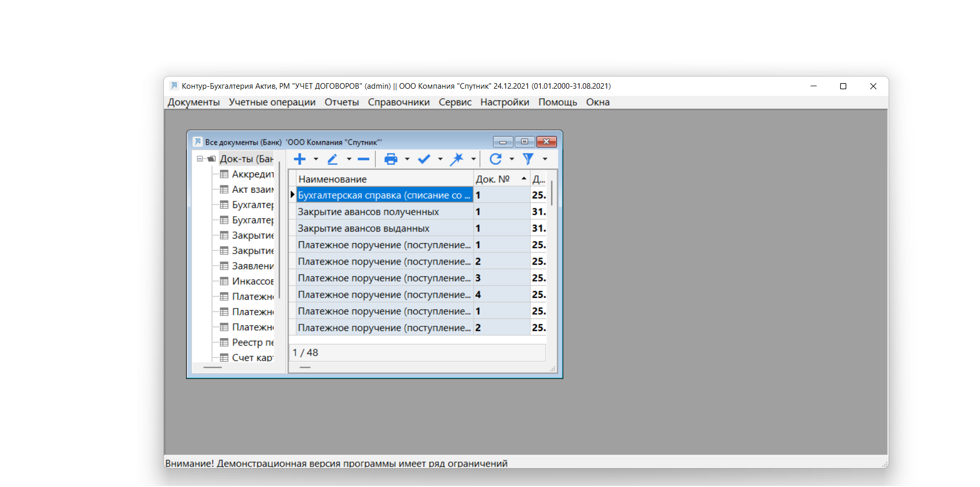
Task: Open the dropdown arrow next to the wand icon
Action: coord(474,159)
